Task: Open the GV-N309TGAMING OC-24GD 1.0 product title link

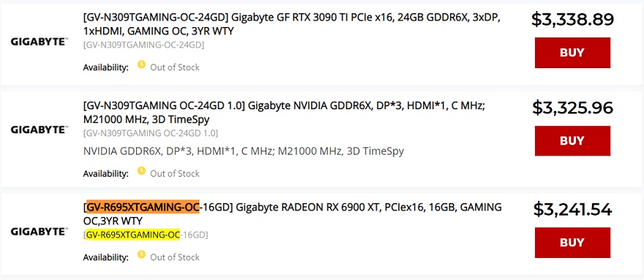Action: coord(284,113)
